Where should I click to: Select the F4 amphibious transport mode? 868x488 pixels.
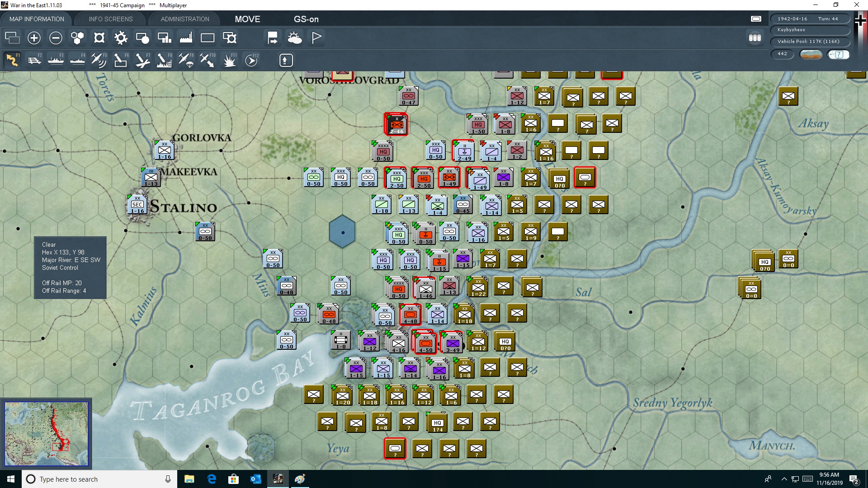pos(77,60)
